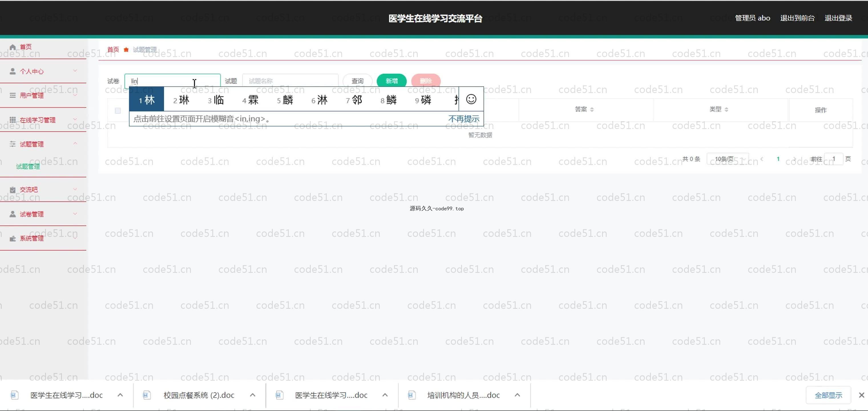Open options for 培训机构的人员....doc download
This screenshot has width=868, height=411.
point(517,395)
